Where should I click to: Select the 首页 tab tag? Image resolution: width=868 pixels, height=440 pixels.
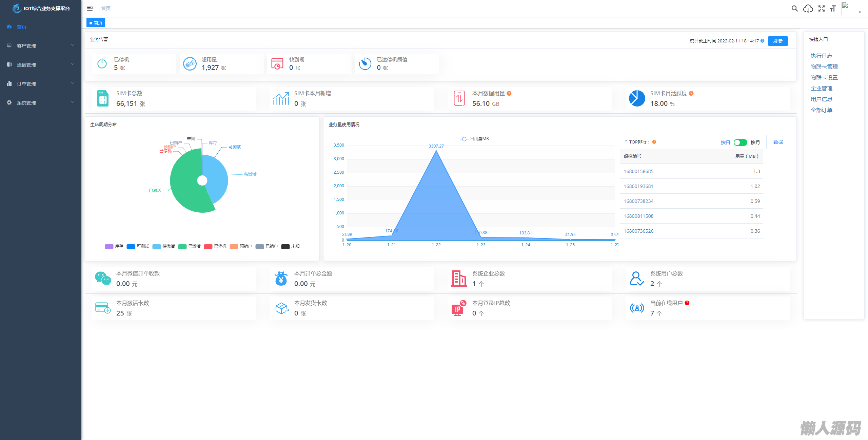pyautogui.click(x=96, y=23)
